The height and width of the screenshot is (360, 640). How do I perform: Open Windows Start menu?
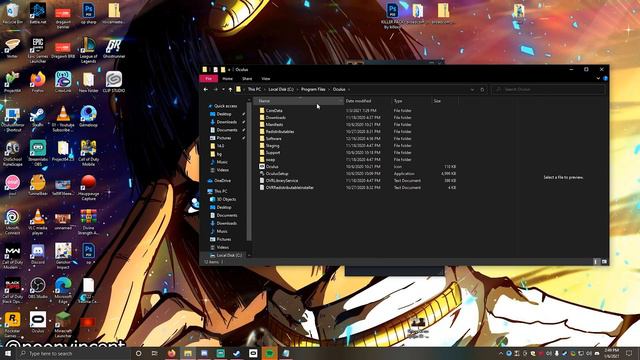[x=8, y=353]
